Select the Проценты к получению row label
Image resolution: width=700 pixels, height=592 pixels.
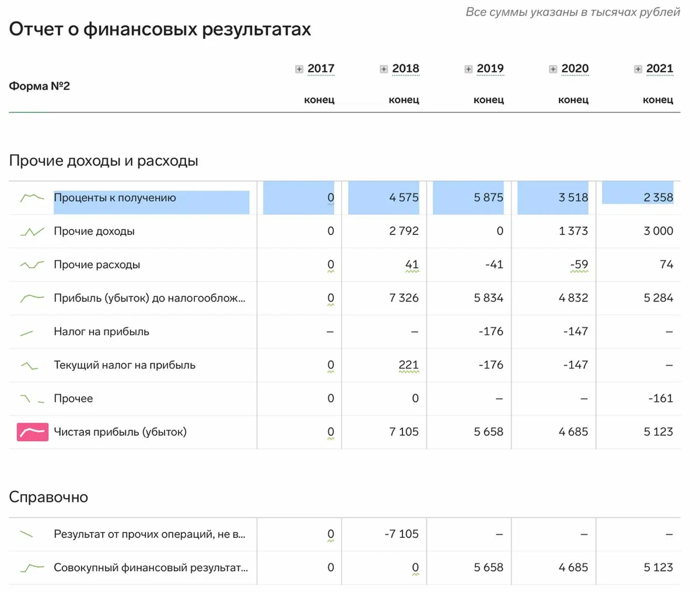[x=115, y=198]
